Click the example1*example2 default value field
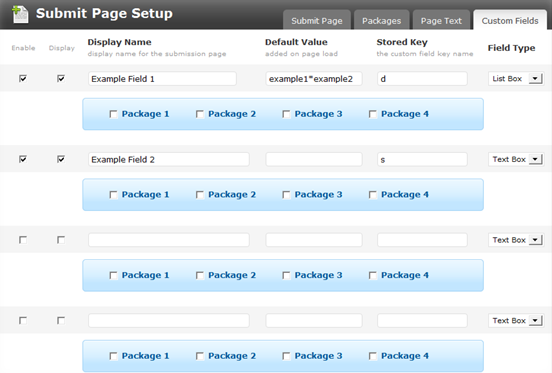552x373 pixels. point(314,78)
